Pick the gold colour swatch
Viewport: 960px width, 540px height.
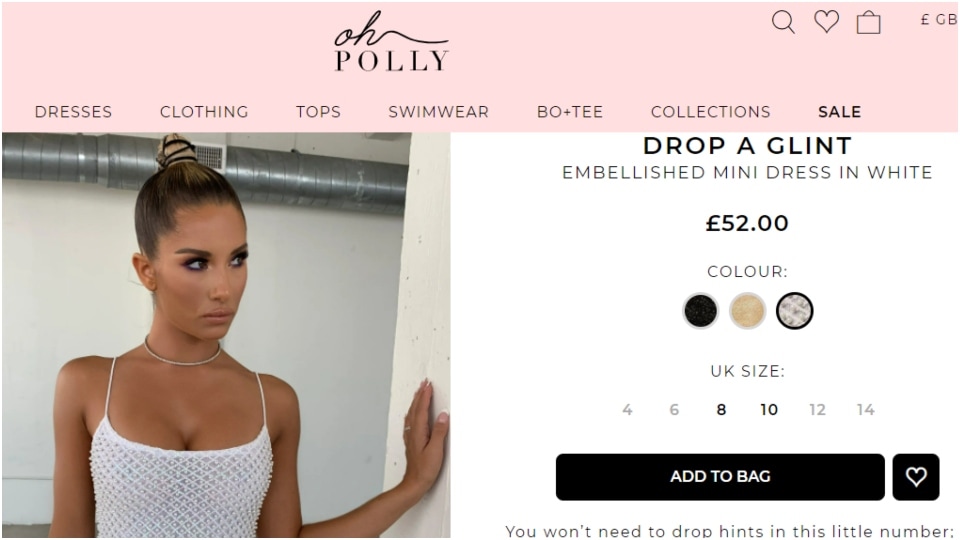click(748, 311)
